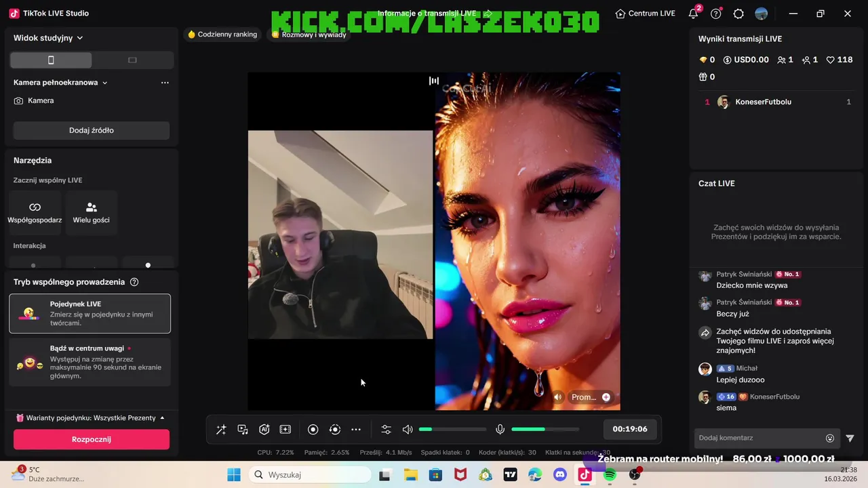Open the profile avatar menu
This screenshot has width=868, height=488.
(x=762, y=14)
